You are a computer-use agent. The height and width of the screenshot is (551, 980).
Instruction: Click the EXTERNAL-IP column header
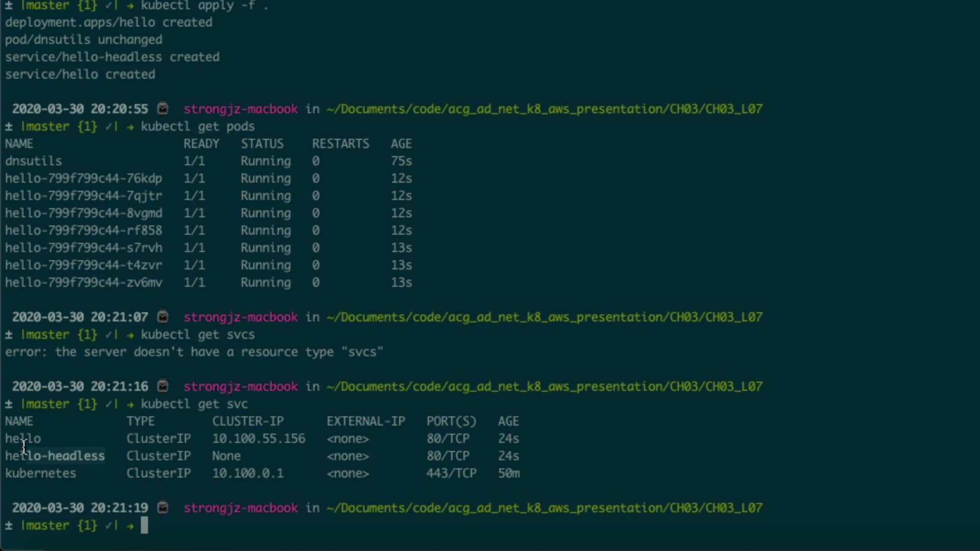tap(365, 421)
